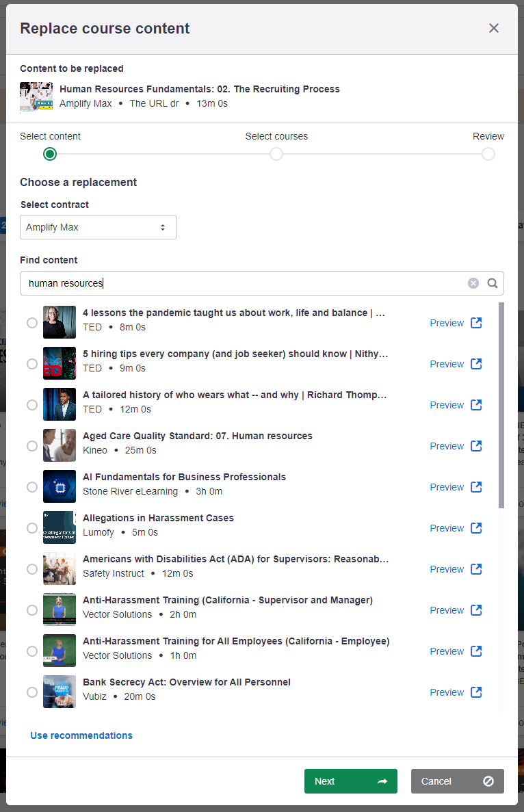Open external preview icon for AI Fundamentals

(476, 487)
